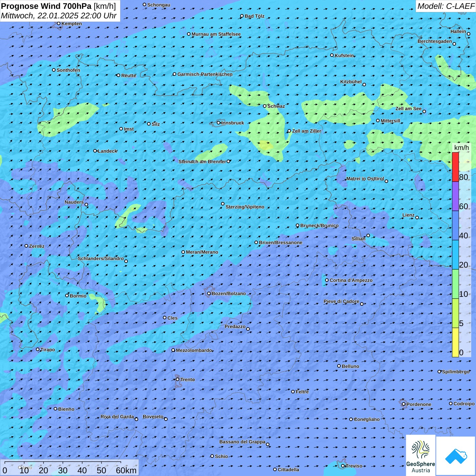Click the 'Modell: C-LAEF' label
This screenshot has height=476, width=476.
pos(446,6)
